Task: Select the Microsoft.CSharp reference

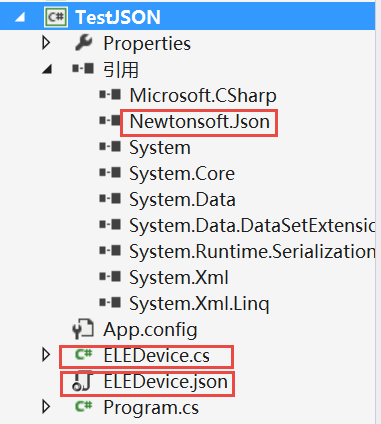Action: coord(203,95)
